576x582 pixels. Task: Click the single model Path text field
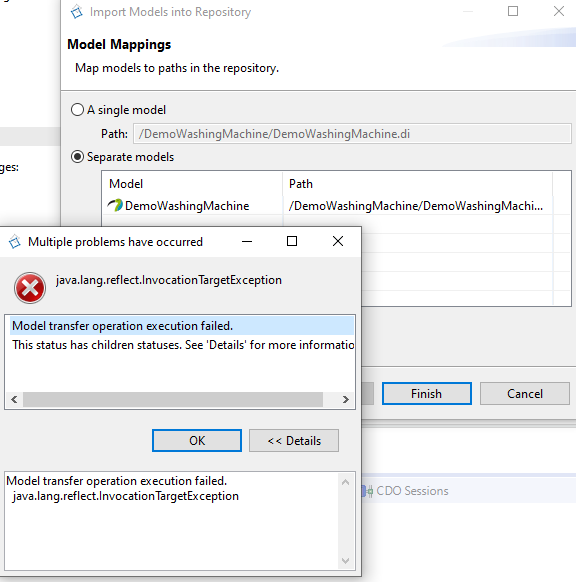click(352, 134)
